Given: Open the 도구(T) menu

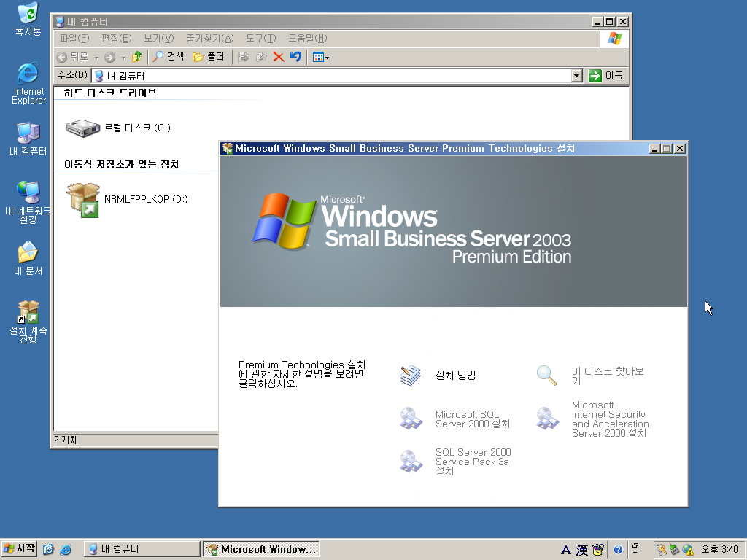Looking at the screenshot, I should point(260,38).
